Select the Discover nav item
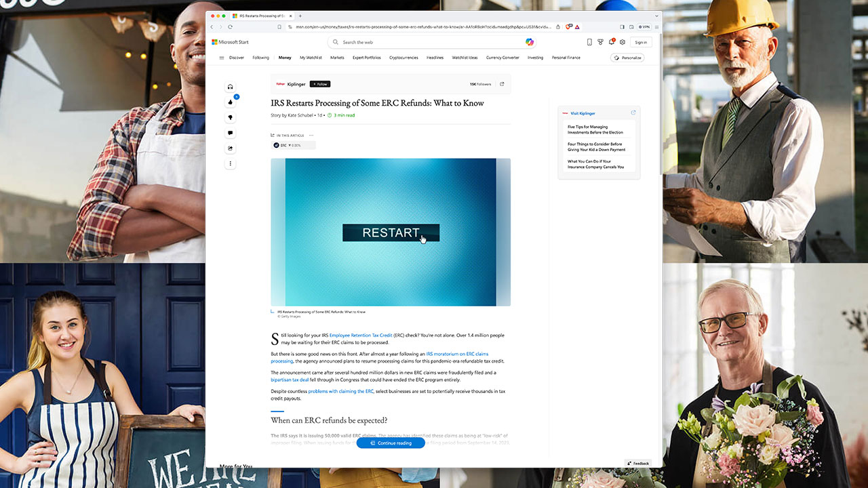This screenshot has width=868, height=488. pyautogui.click(x=237, y=58)
